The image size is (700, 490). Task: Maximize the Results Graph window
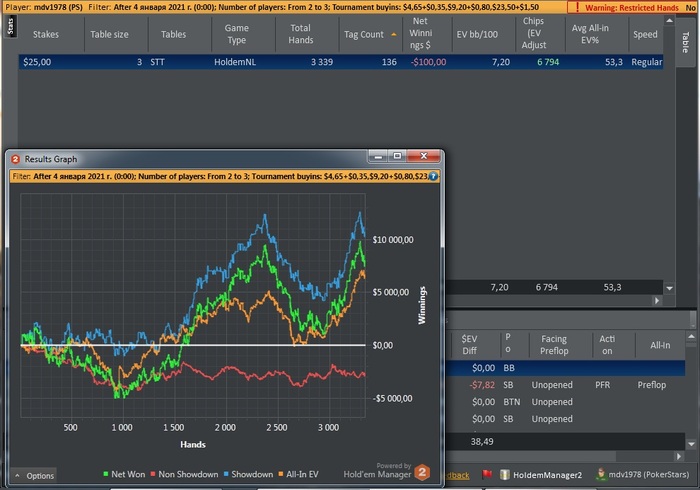(397, 156)
